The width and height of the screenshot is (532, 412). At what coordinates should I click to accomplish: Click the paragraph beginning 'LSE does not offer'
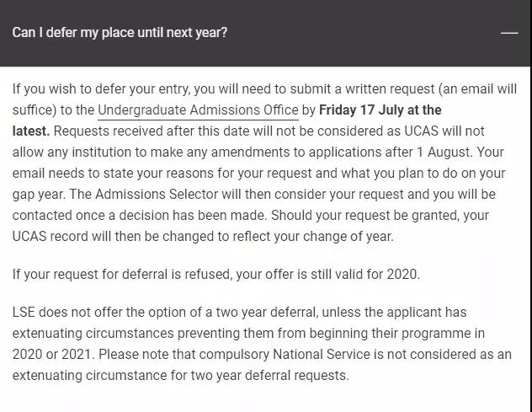262,344
